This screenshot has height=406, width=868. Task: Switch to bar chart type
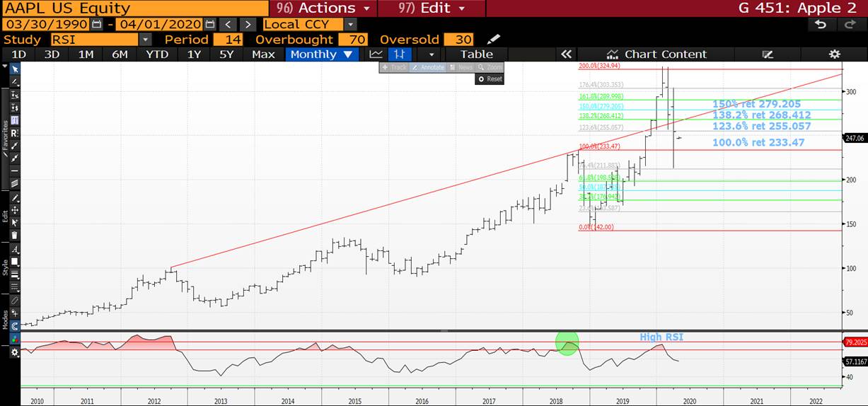[400, 54]
